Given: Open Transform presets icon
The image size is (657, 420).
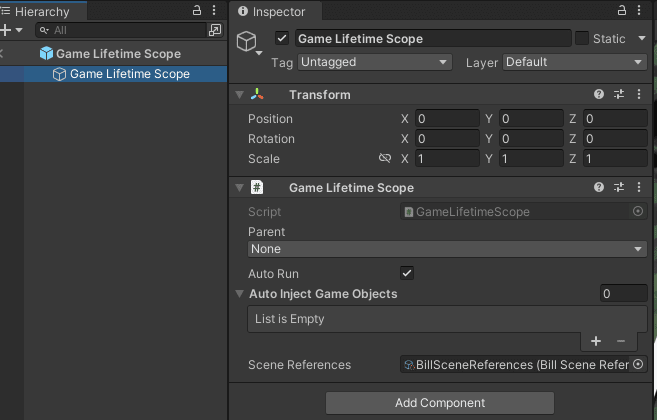Looking at the screenshot, I should [619, 94].
